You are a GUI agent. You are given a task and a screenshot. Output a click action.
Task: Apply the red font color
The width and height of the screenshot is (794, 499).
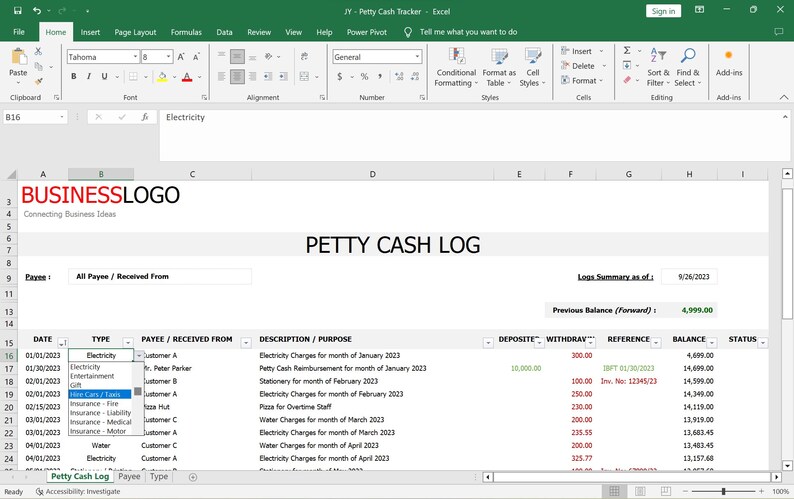click(187, 76)
